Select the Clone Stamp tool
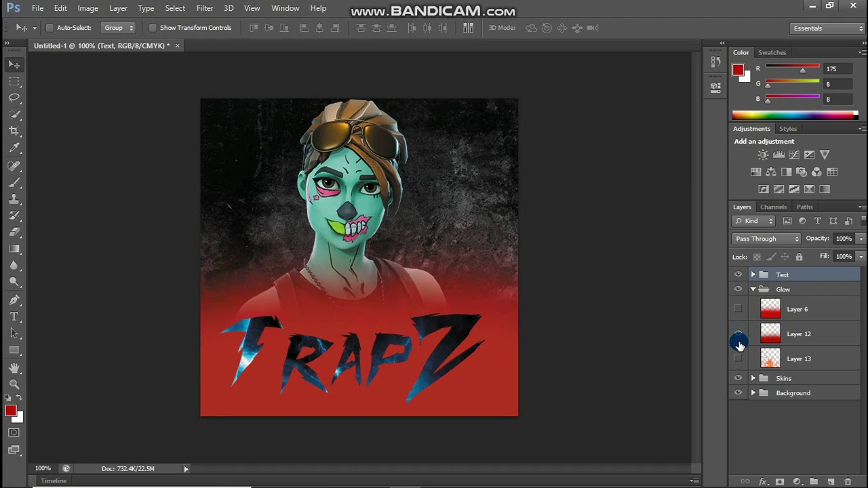The height and width of the screenshot is (488, 868). [14, 199]
